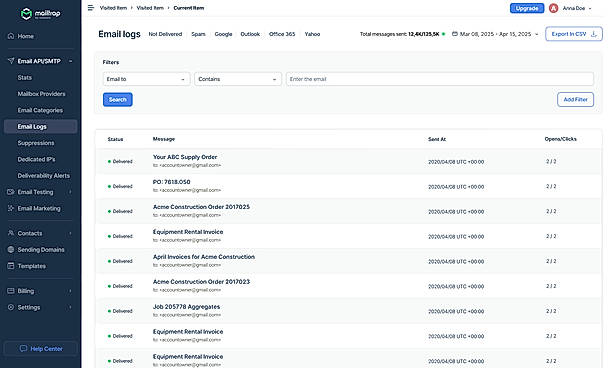Go to Stats in sidebar
This screenshot has height=368, width=615.
coord(25,78)
